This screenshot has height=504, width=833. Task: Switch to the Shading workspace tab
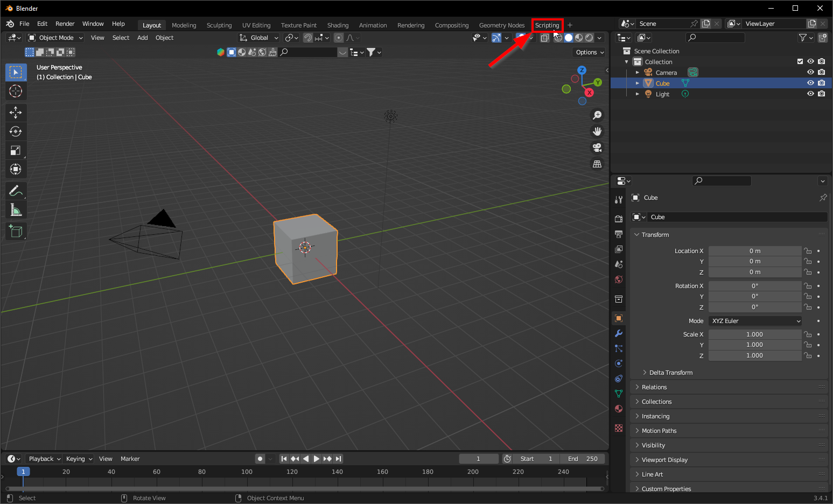click(338, 25)
